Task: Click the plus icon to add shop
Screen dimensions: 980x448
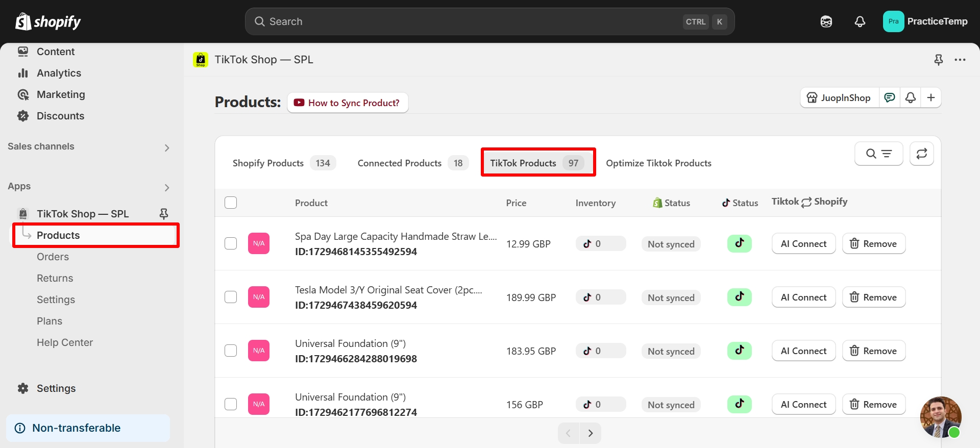Action: tap(930, 97)
